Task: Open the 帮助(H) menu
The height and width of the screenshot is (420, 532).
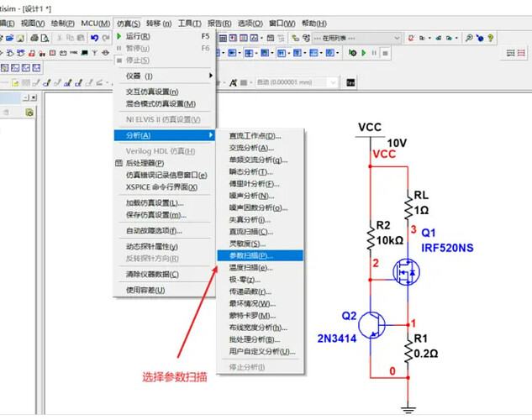Action: pos(314,24)
